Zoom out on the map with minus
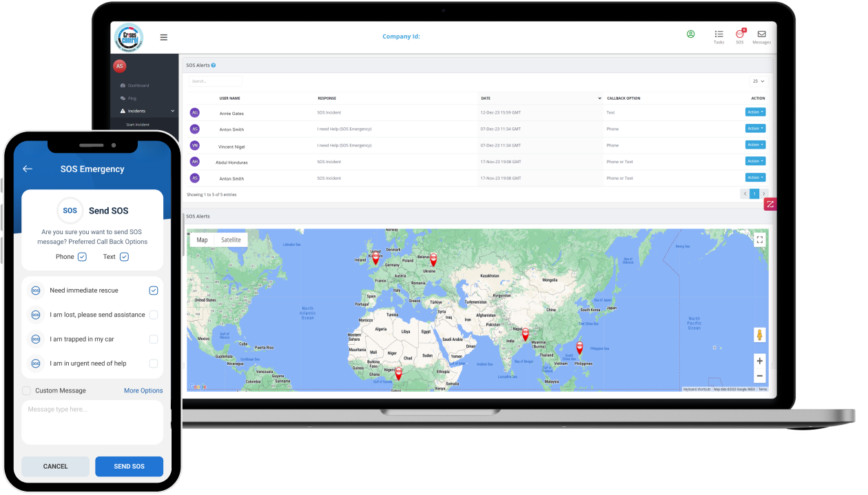Screen dimensions: 868x495 (x=760, y=376)
